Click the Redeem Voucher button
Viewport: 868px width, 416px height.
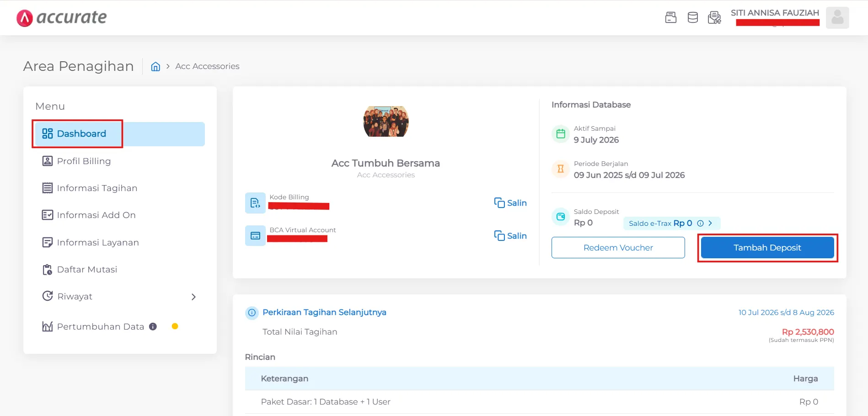pyautogui.click(x=618, y=248)
